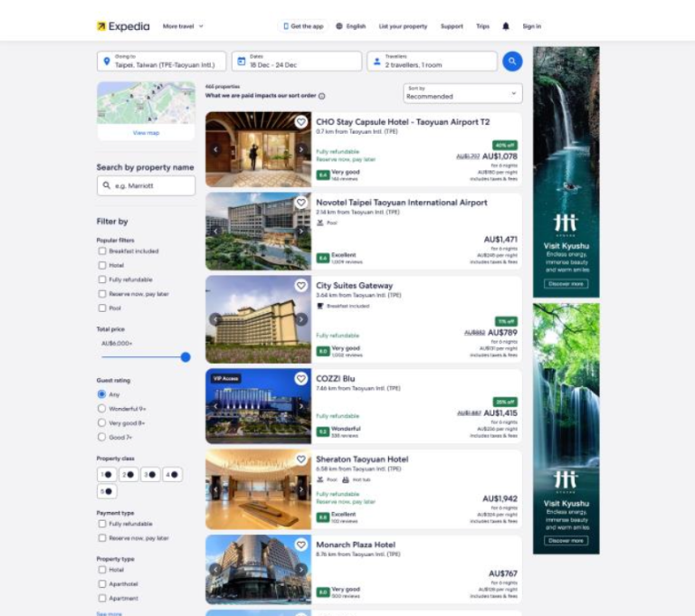Viewport: 695px width, 616px height.
Task: Show previous photo of City Suites Gateway
Action: (215, 319)
